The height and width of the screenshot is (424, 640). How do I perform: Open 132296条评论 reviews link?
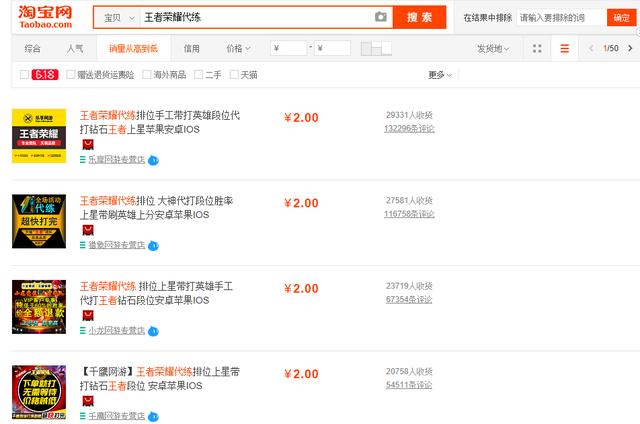point(409,129)
